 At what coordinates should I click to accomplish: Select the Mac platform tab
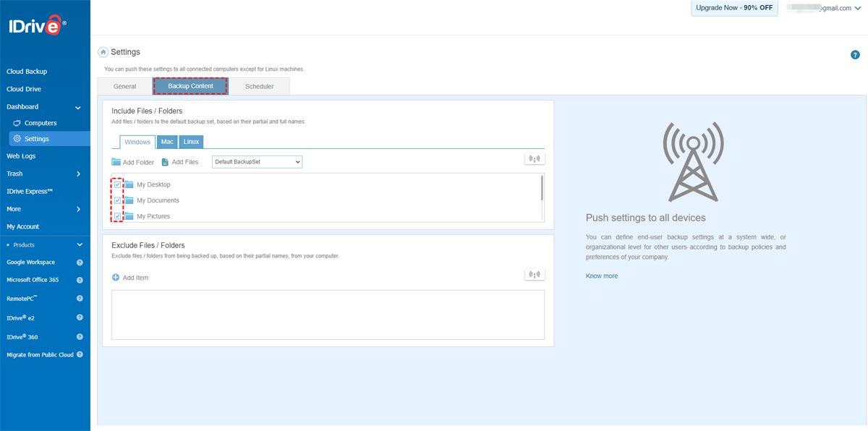[x=167, y=142]
